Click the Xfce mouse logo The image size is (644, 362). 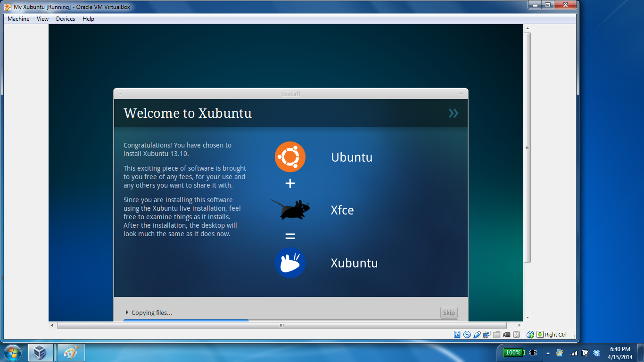[x=290, y=209]
